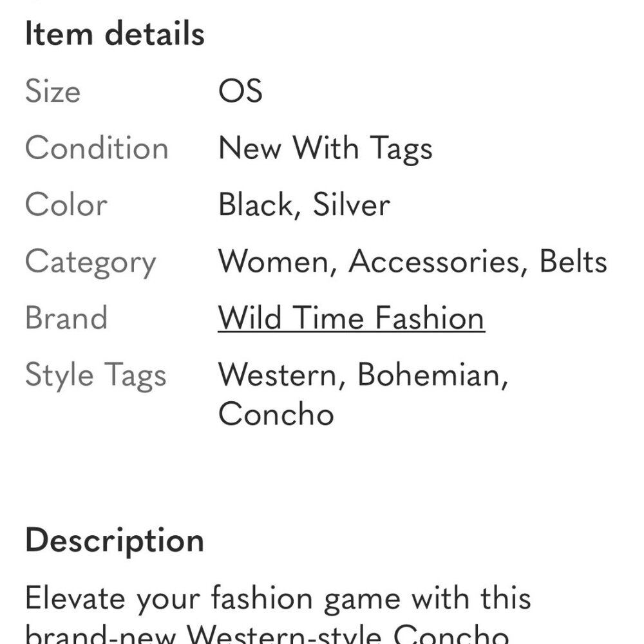Click the line starting "Elevate your fashion game"
Viewport: 644px width, 644px height.
point(278,598)
